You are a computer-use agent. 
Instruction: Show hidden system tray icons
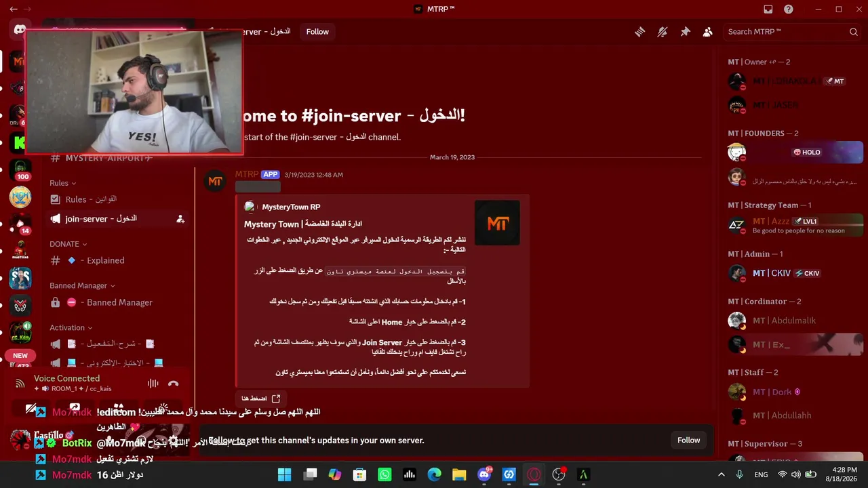(x=721, y=474)
